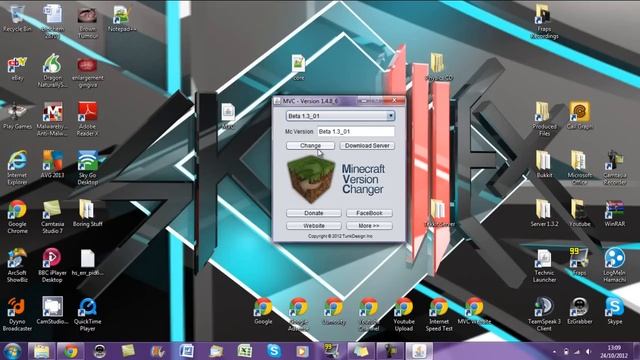Select the Skype desktop icon
This screenshot has width=640, height=360.
tap(615, 310)
